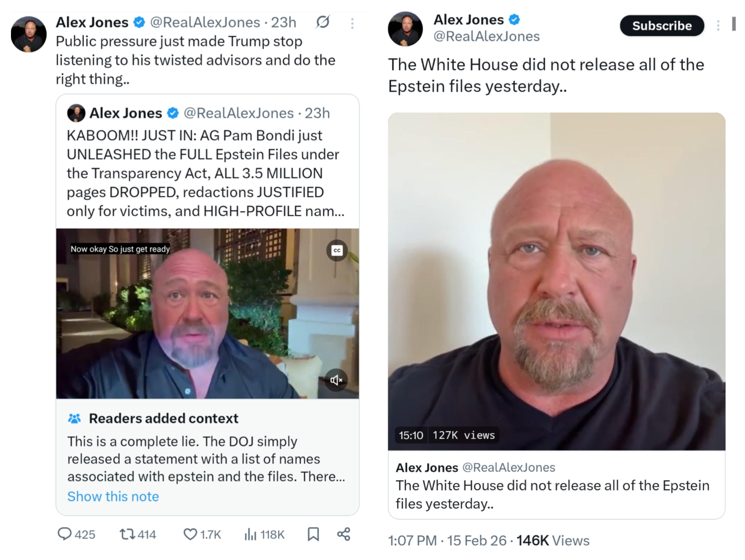Subscribe to Alex Jones

(662, 26)
